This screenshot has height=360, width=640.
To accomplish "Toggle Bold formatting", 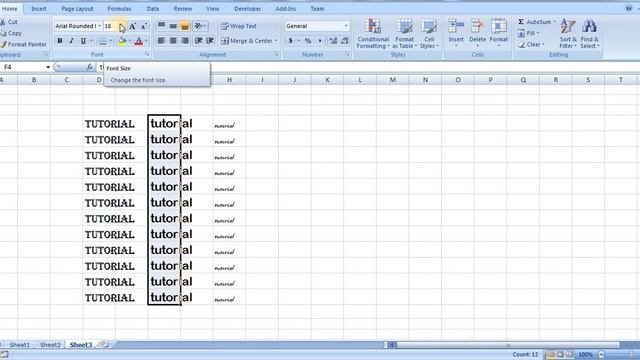I will [x=60, y=41].
